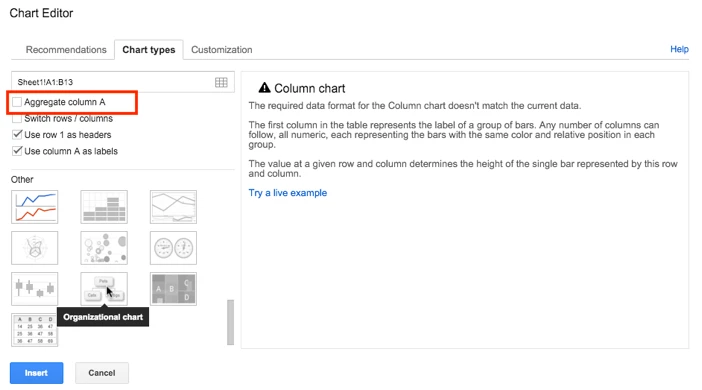
Task: Switch to the Recommendations tab
Action: [66, 50]
